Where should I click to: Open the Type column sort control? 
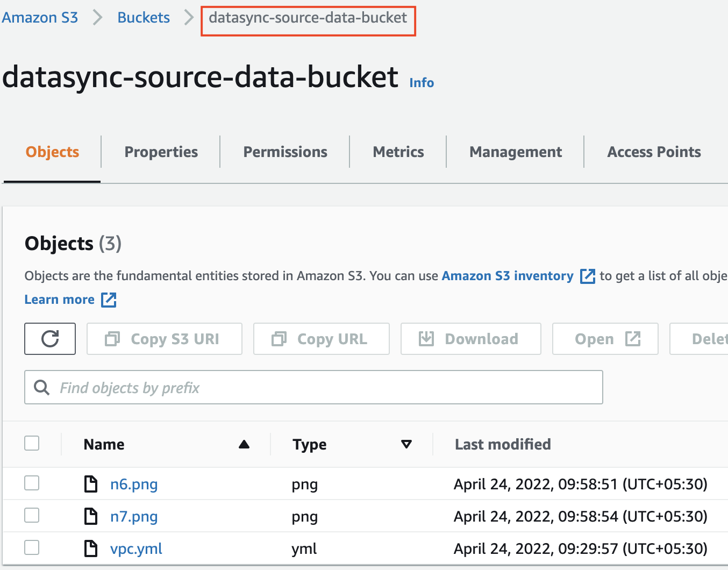[x=406, y=444]
